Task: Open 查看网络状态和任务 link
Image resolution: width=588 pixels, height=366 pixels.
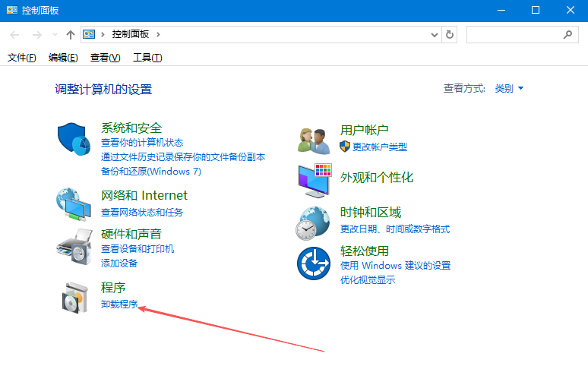Action: tap(142, 213)
